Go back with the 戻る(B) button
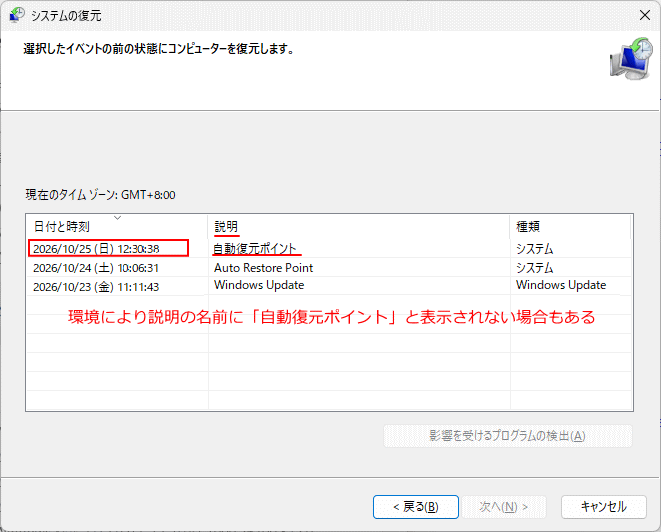 [x=416, y=507]
